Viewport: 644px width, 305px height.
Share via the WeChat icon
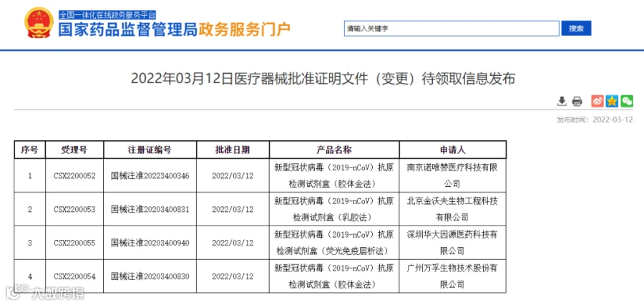627,101
